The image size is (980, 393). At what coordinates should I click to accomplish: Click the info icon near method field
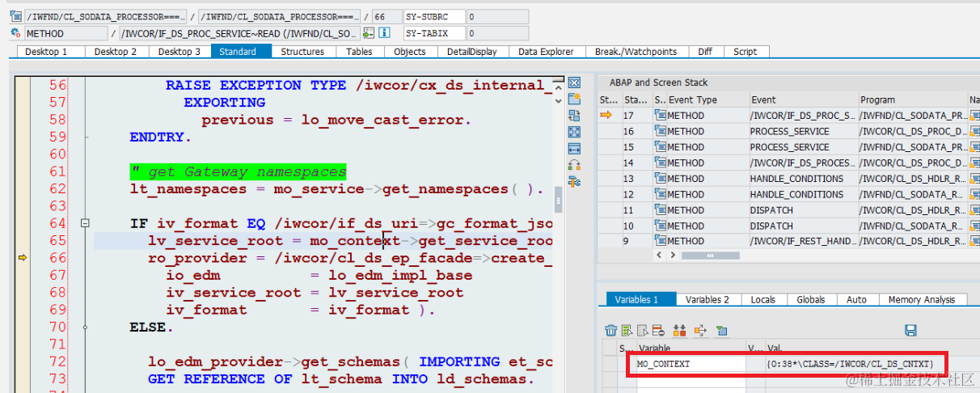[385, 33]
